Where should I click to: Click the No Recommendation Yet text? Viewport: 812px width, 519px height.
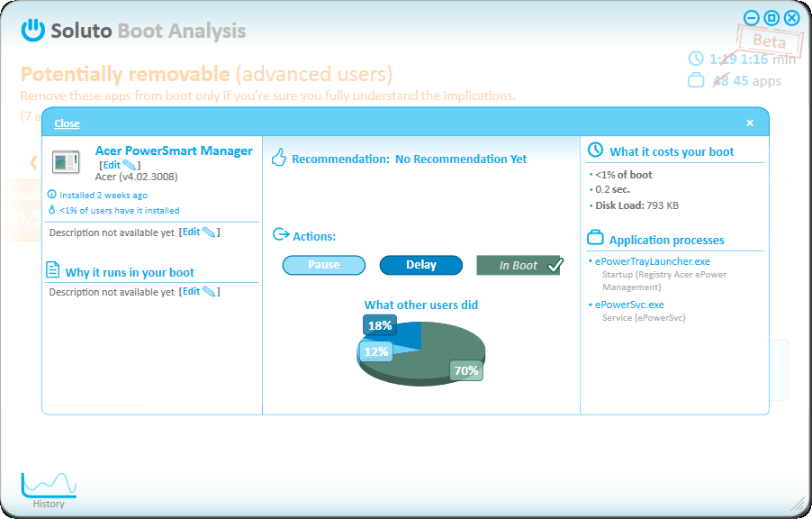461,159
